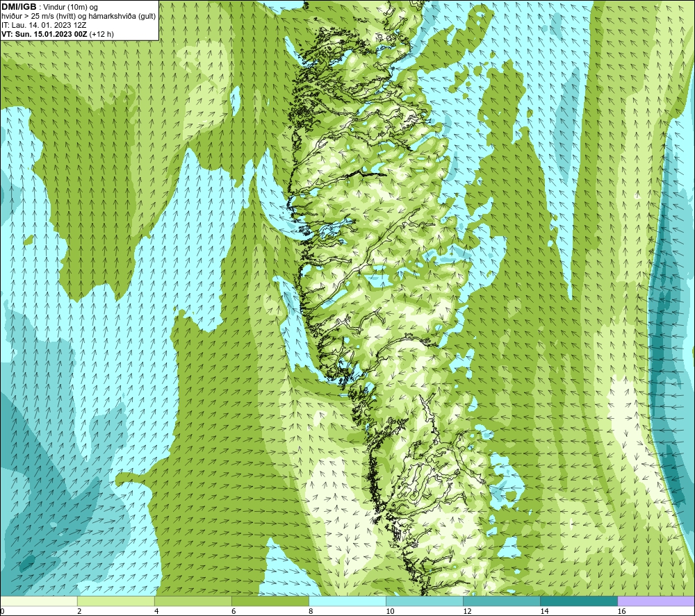
Task: Click the "16" scale label
Action: (x=621, y=611)
